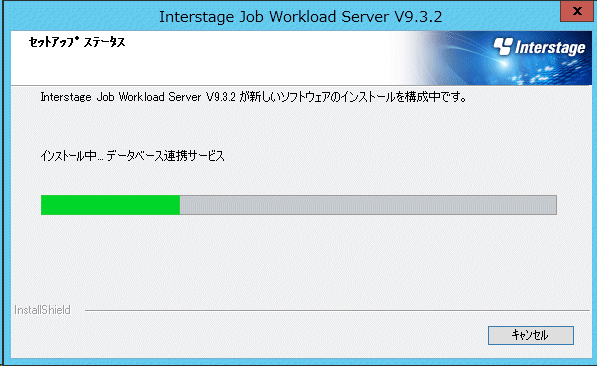Click the データベース連携サービス component name
The width and height of the screenshot is (597, 366).
pos(166,156)
